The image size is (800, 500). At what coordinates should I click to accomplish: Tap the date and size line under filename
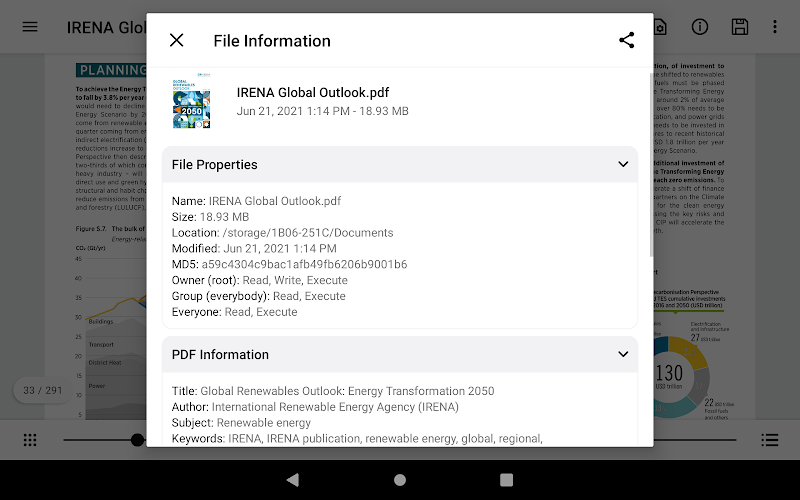click(322, 111)
